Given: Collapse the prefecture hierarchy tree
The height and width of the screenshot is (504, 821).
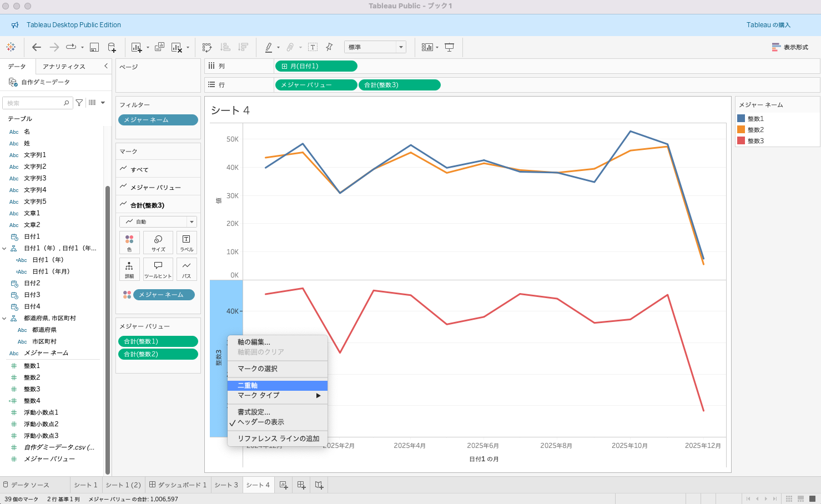Looking at the screenshot, I should pyautogui.click(x=4, y=318).
